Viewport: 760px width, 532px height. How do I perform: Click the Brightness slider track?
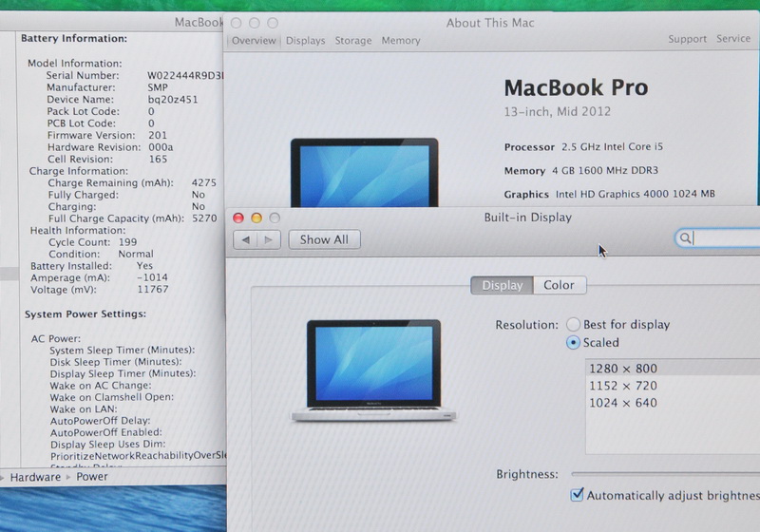[666, 474]
